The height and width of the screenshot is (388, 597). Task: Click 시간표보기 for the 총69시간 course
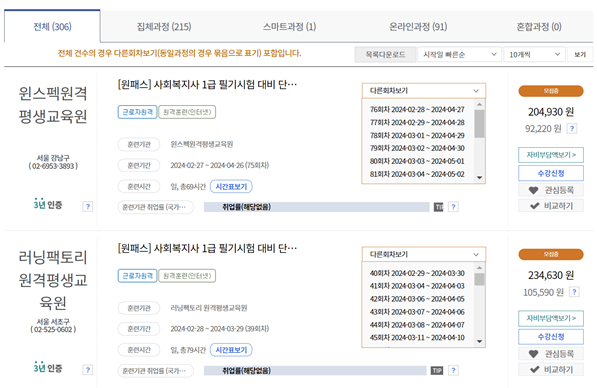point(231,187)
